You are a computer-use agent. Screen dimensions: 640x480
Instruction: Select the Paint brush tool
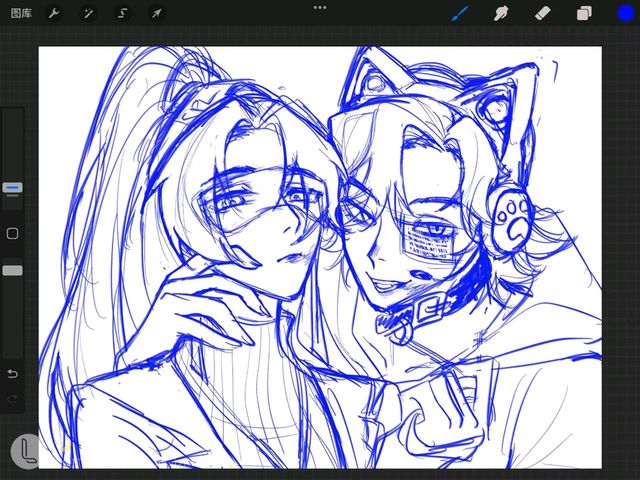461,14
